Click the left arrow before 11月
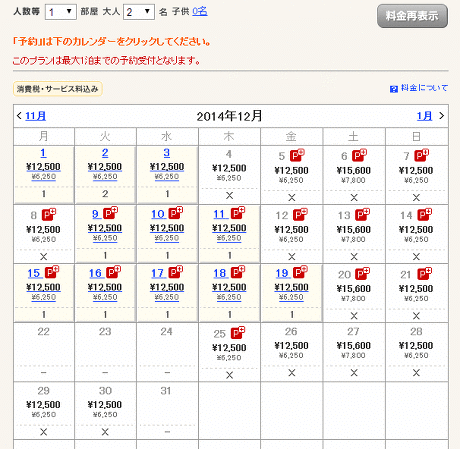Image resolution: width=460 pixels, height=449 pixels. [19, 116]
